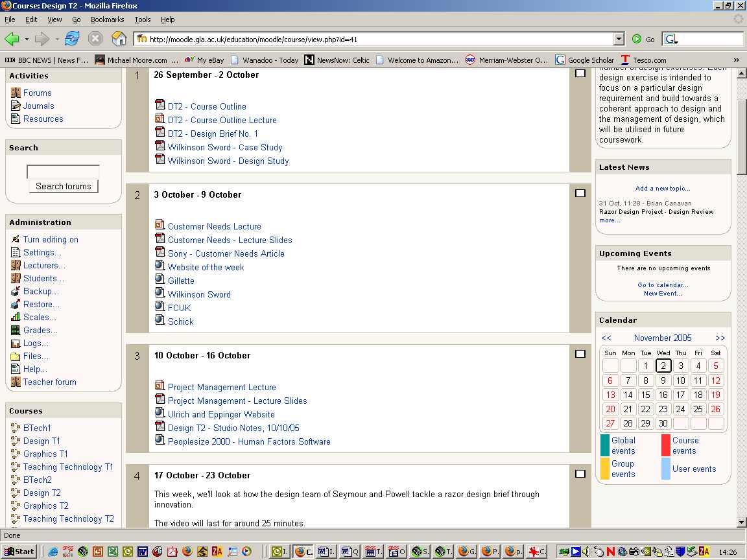Go to previous month in calendar

tap(606, 338)
